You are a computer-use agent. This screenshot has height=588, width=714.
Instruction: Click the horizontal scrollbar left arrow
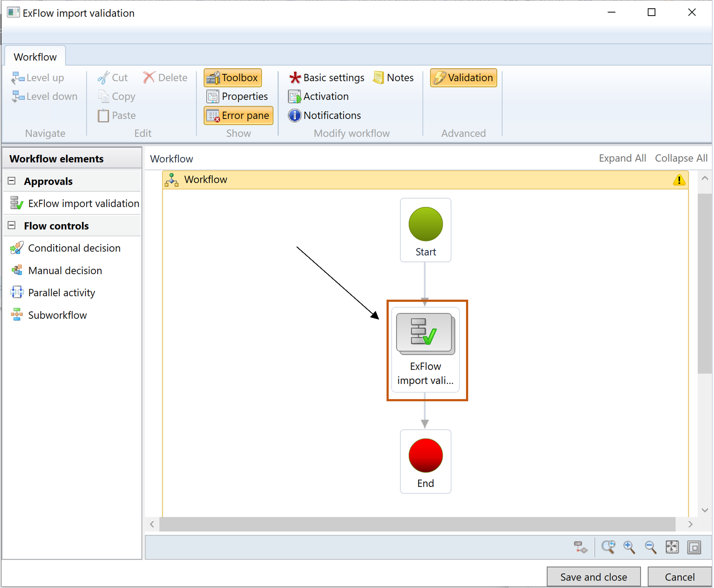(x=152, y=524)
